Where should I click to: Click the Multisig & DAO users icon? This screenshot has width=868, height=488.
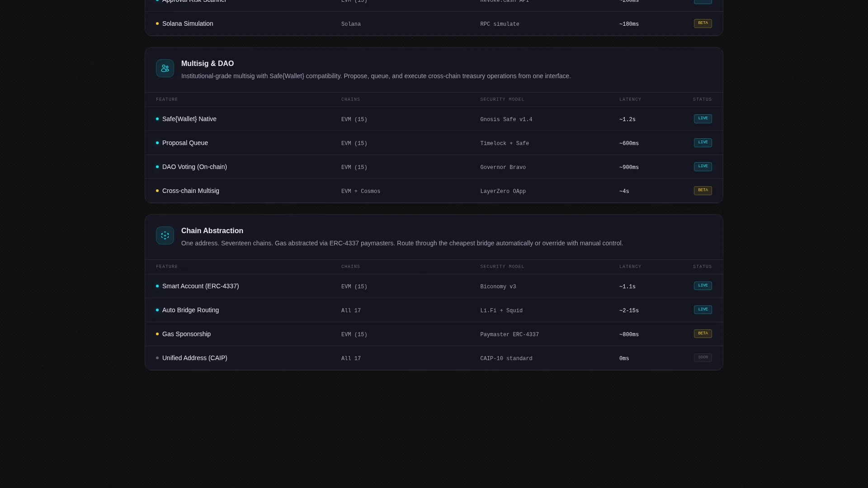coord(165,68)
